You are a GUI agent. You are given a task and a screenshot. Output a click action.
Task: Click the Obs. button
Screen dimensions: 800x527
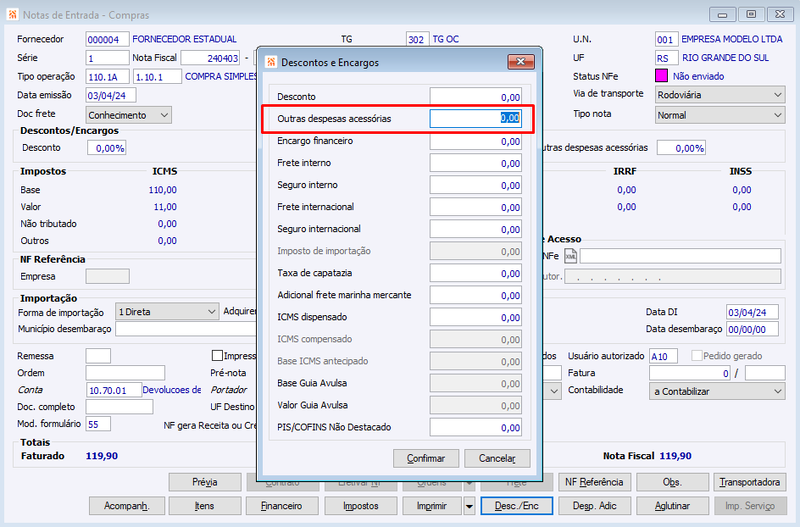[672, 482]
